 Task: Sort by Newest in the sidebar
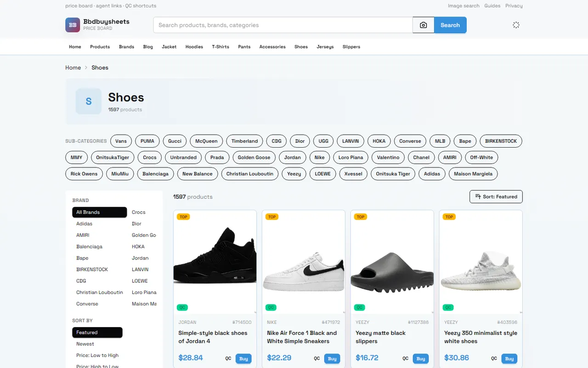tap(85, 344)
